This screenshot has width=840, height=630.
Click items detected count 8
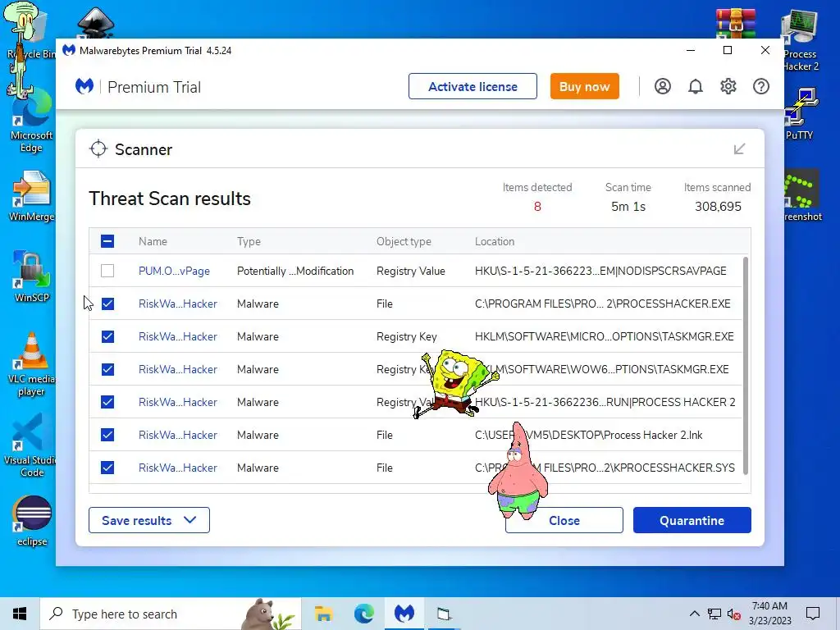537,207
